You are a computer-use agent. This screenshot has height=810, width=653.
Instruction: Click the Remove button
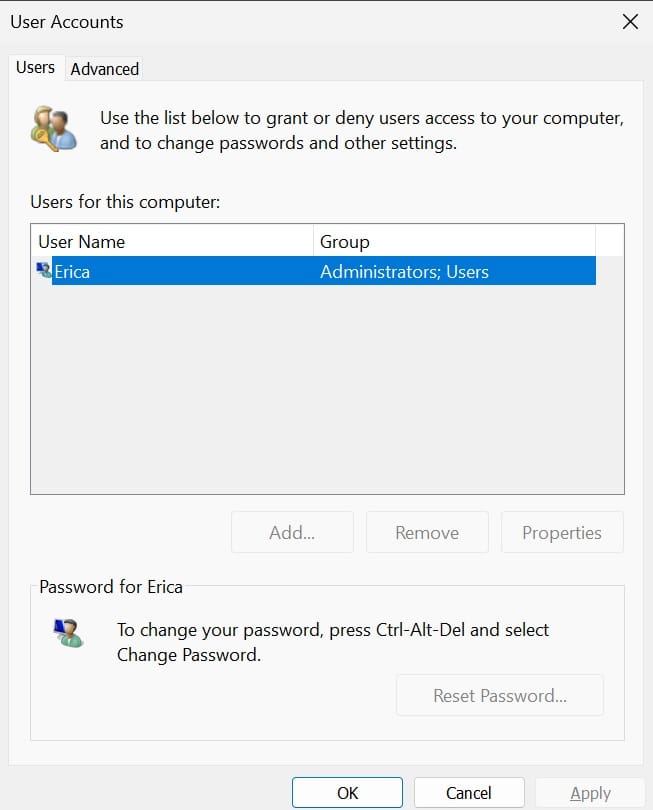[427, 532]
